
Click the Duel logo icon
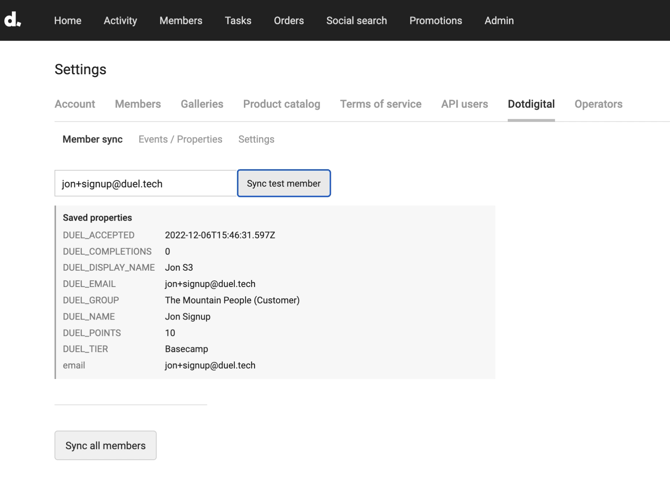pyautogui.click(x=13, y=19)
